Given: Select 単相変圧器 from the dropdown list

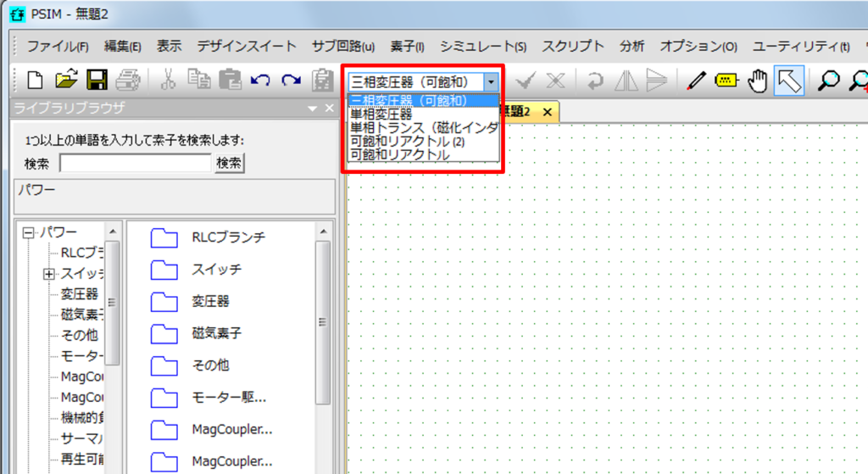Looking at the screenshot, I should click(424, 114).
